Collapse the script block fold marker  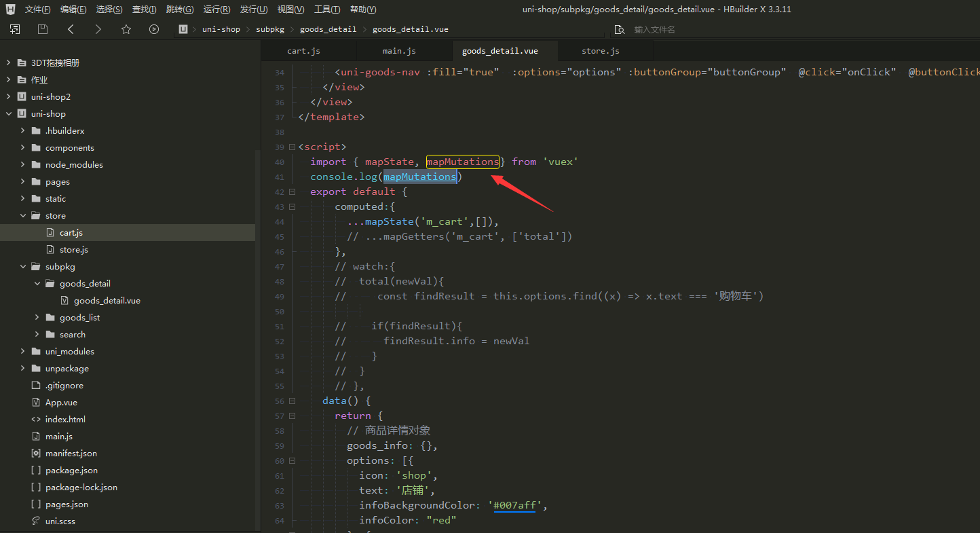(x=292, y=147)
